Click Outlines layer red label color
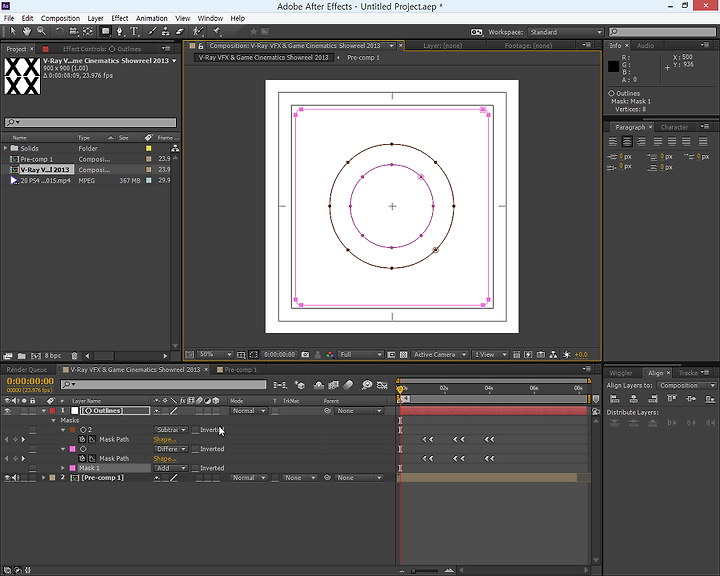720x576 pixels. tap(52, 411)
